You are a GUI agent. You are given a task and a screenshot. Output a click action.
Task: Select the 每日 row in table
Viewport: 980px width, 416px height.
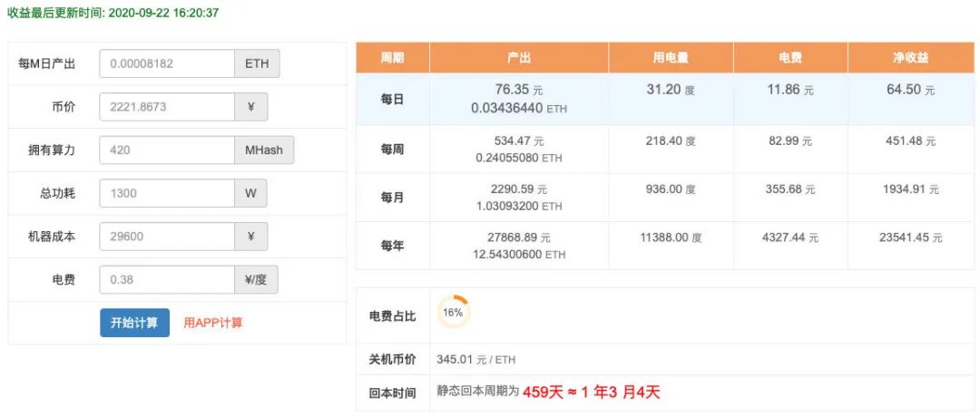[x=392, y=99]
